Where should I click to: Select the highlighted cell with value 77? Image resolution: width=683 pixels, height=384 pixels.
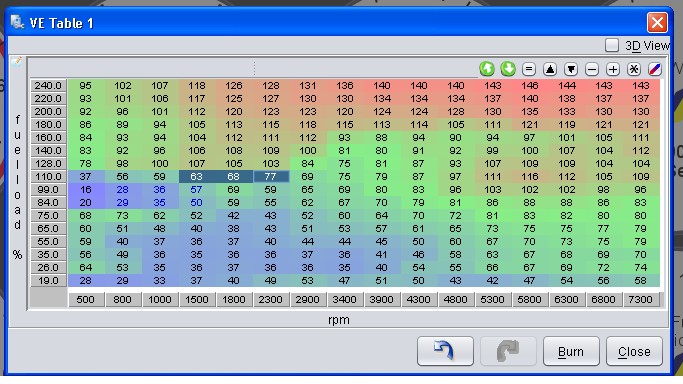[270, 176]
